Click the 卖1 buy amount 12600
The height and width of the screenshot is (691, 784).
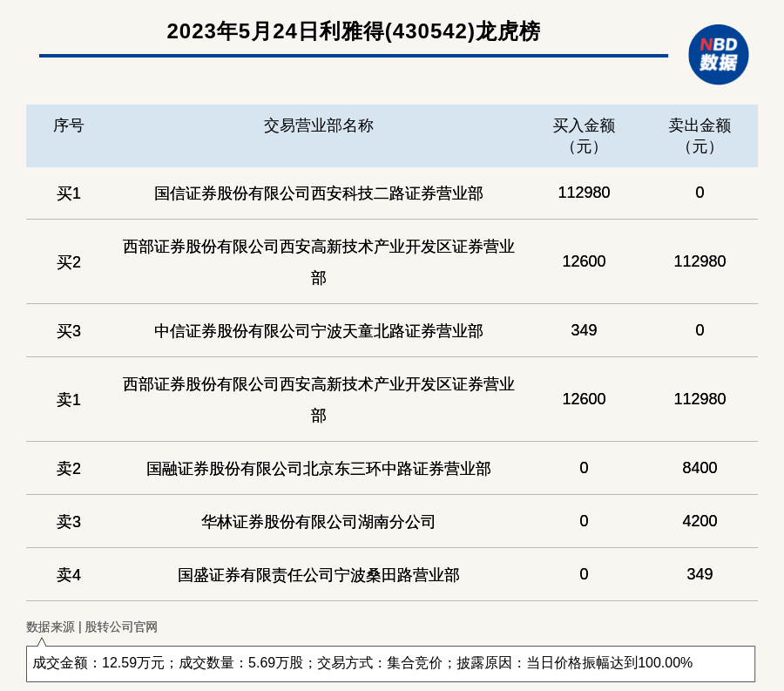tap(584, 399)
